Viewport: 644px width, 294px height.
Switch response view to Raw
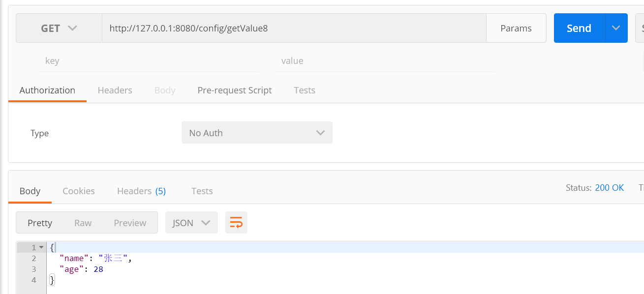[83, 223]
